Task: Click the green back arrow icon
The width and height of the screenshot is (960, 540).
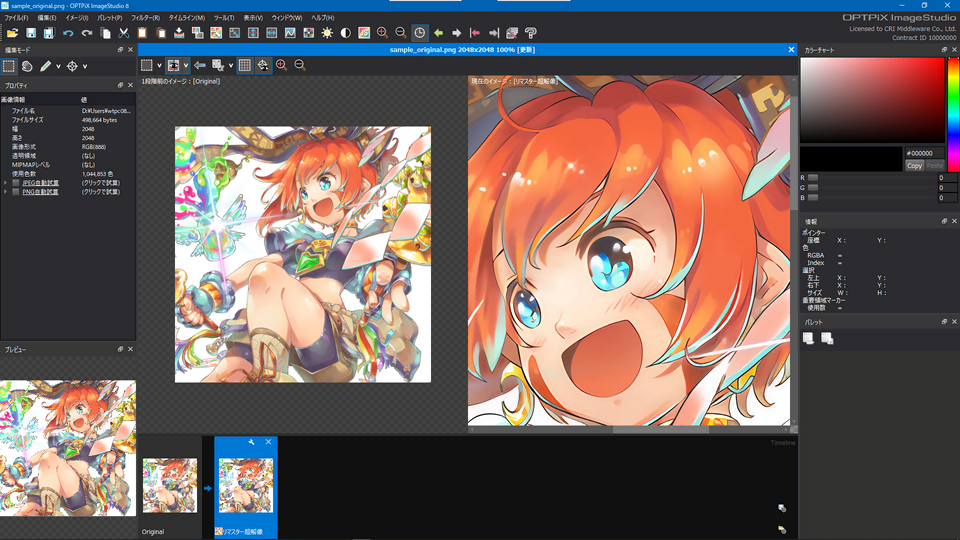Action: [438, 33]
